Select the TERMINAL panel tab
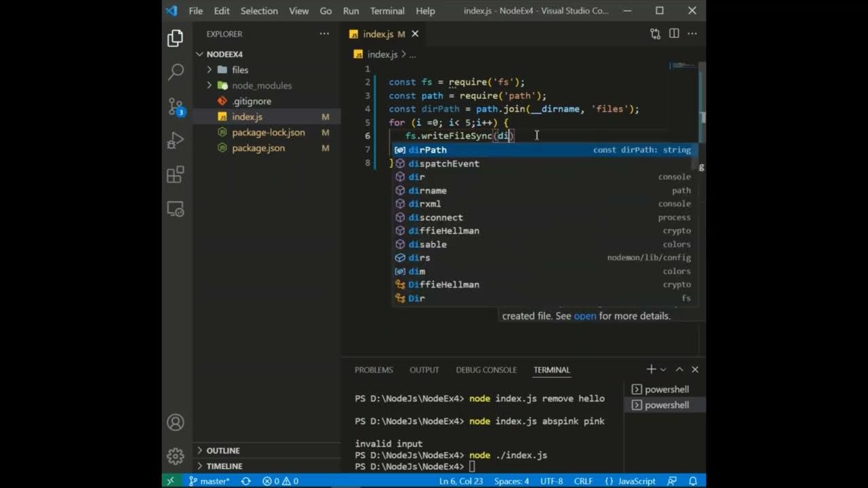The image size is (868, 488). 551,369
